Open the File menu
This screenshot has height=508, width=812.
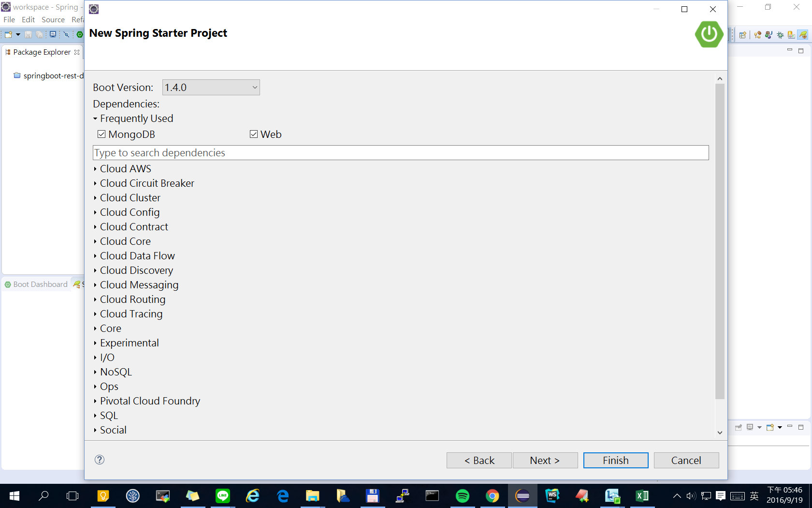coord(9,20)
